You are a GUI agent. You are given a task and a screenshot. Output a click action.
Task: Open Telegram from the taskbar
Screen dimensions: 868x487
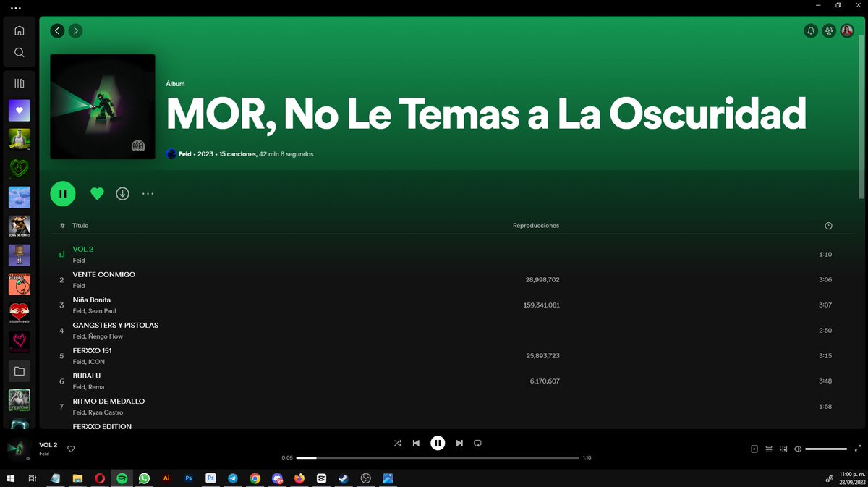tap(232, 478)
